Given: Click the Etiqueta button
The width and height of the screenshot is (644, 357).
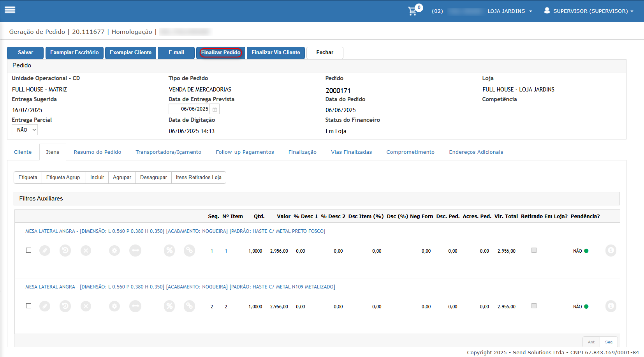Looking at the screenshot, I should click(28, 178).
